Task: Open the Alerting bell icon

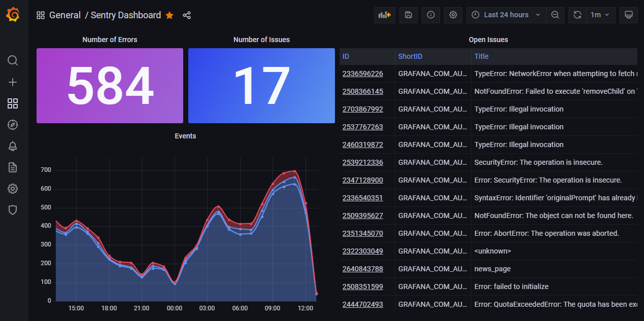Action: tap(13, 146)
